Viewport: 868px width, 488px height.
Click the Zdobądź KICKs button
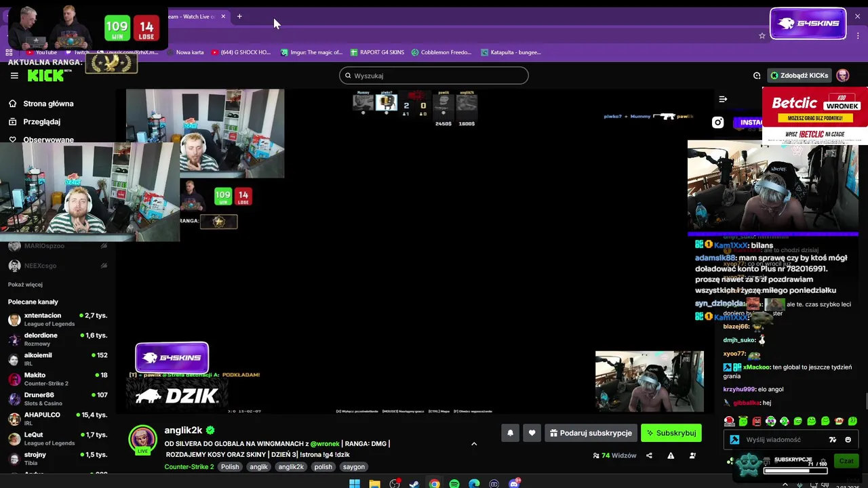[799, 75]
